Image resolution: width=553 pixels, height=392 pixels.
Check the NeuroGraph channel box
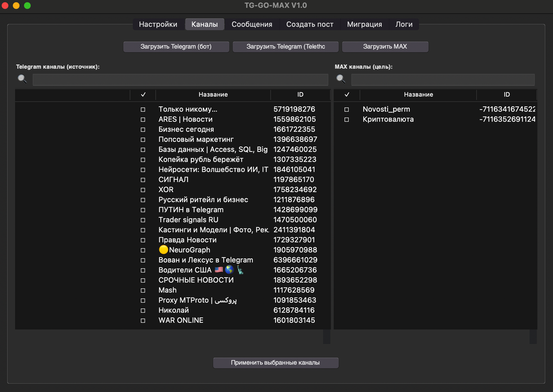click(x=143, y=250)
